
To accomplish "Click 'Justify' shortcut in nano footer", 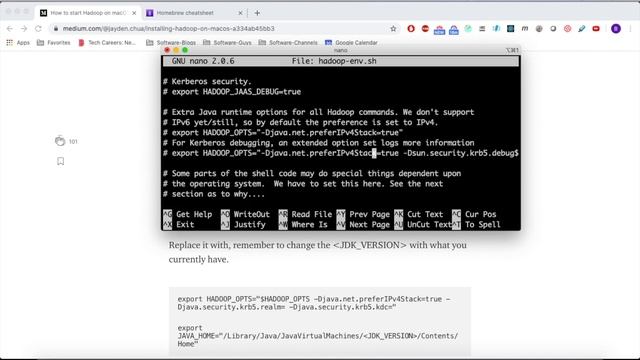I will pyautogui.click(x=243, y=224).
